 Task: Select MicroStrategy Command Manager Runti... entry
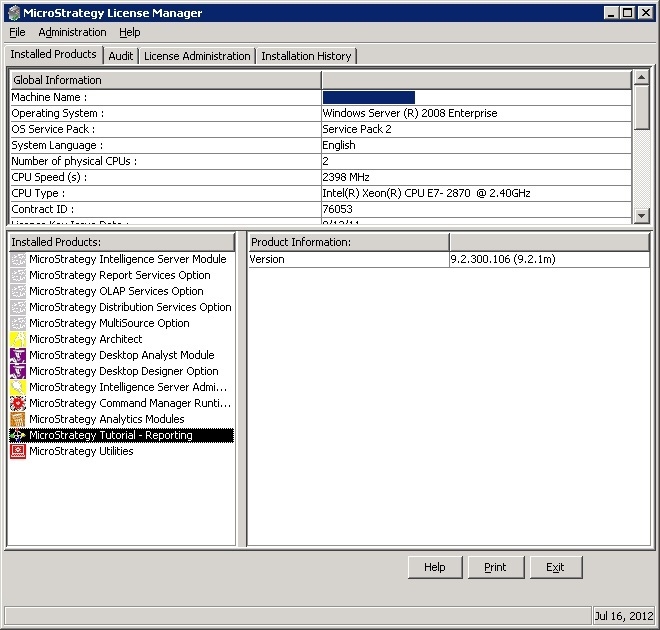130,403
